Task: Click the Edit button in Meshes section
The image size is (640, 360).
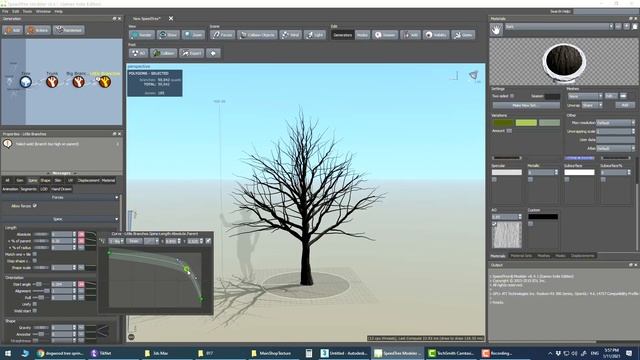Action: tap(611, 96)
